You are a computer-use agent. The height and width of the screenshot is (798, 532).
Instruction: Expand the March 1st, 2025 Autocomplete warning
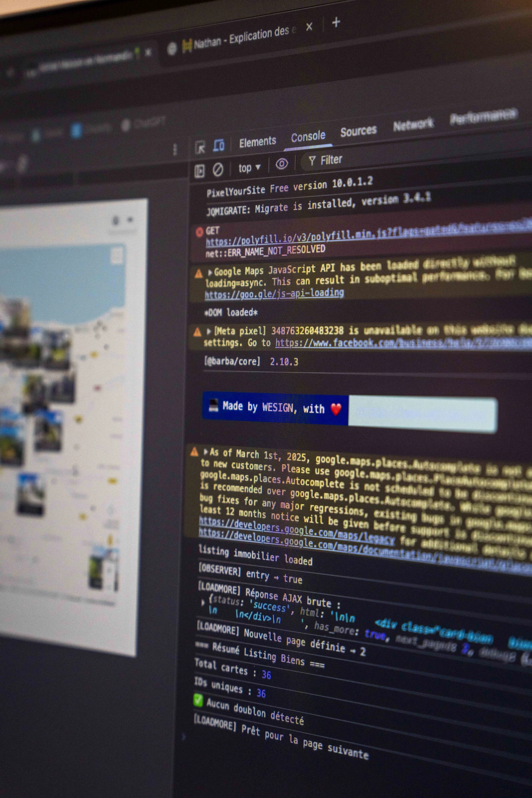tap(206, 452)
